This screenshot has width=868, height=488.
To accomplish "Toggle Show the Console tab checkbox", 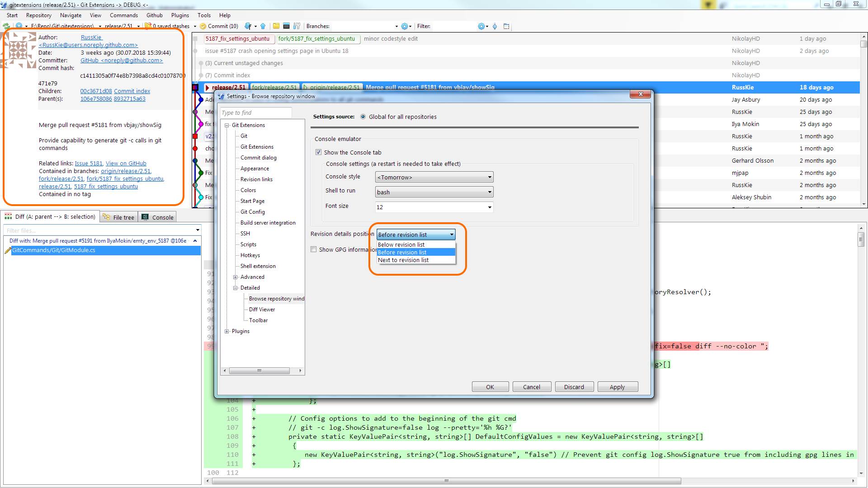I will (x=318, y=152).
